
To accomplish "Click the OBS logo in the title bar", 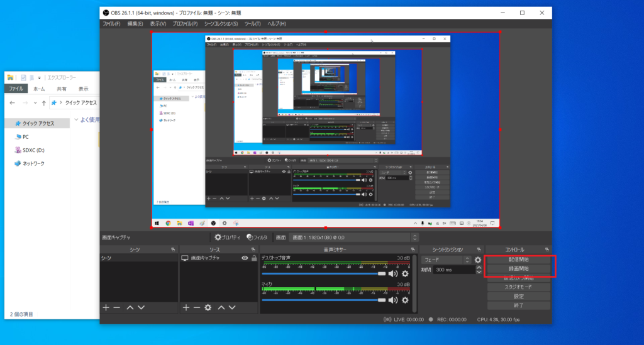I will coord(106,13).
